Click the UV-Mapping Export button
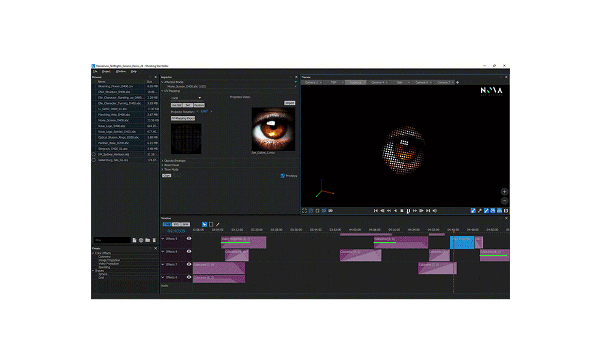Viewport: 601px width, 364px height. pos(182,118)
